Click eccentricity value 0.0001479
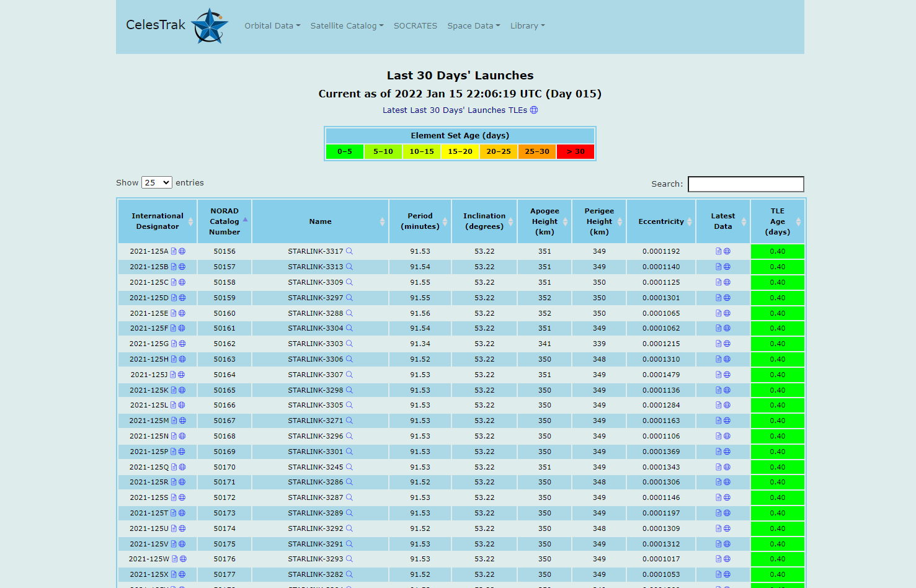This screenshot has width=916, height=588. [x=661, y=375]
